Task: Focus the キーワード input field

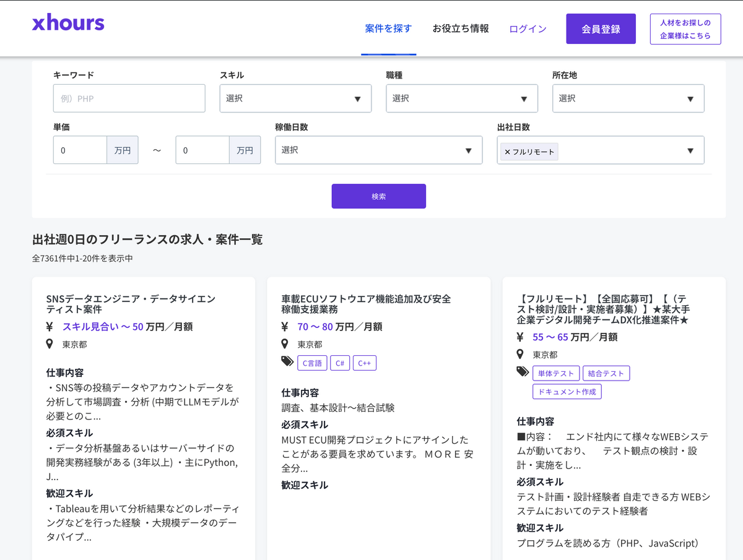Action: coord(129,98)
